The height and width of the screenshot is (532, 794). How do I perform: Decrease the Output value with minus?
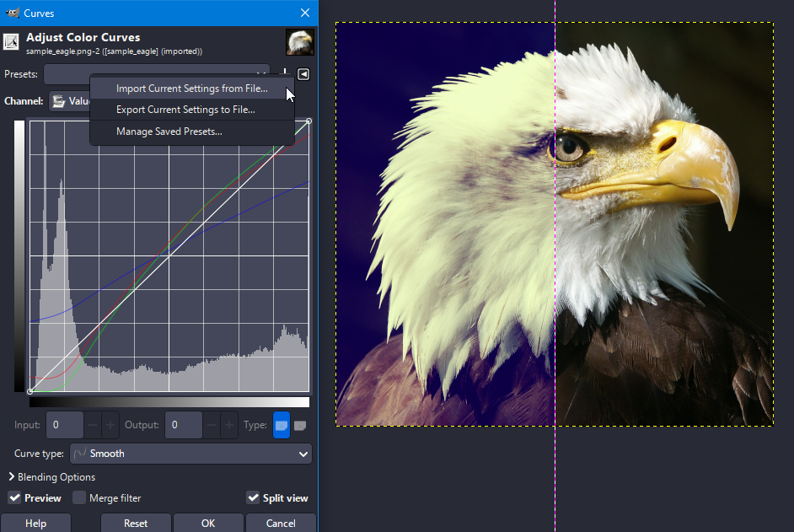coord(212,425)
